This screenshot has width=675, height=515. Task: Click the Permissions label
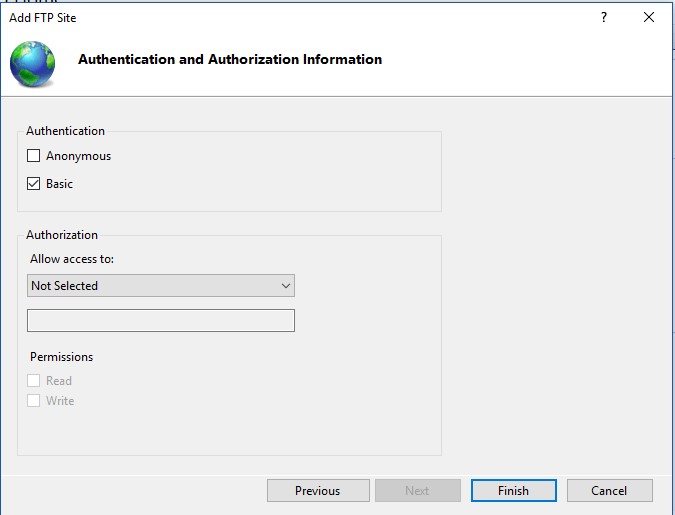pos(62,357)
